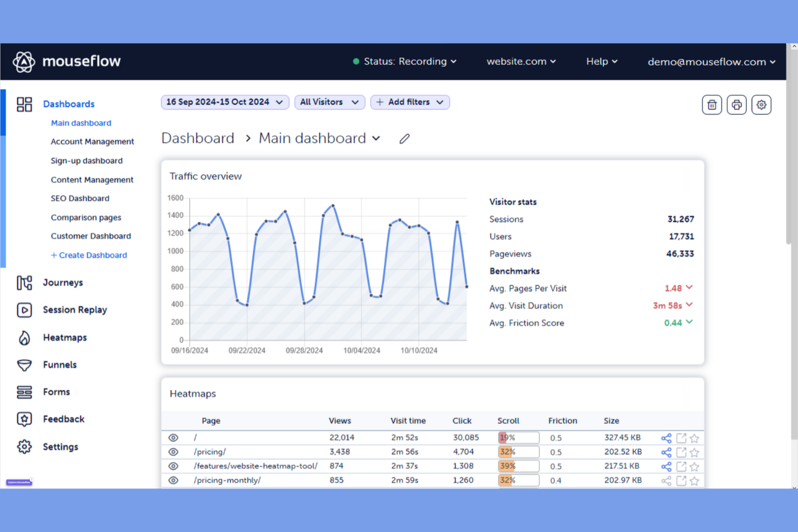The width and height of the screenshot is (798, 532).
Task: Open the Funnels section
Action: click(x=59, y=365)
